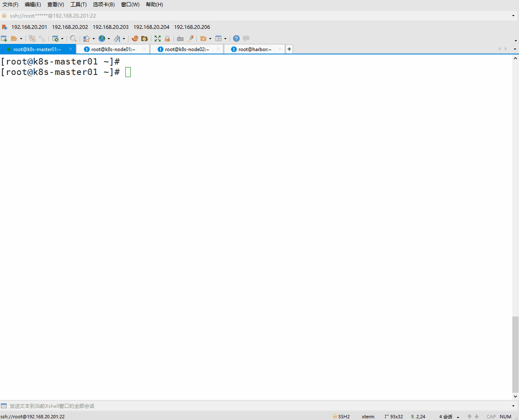Open the 查看(V) menu
The width and height of the screenshot is (519, 420).
coord(55,5)
